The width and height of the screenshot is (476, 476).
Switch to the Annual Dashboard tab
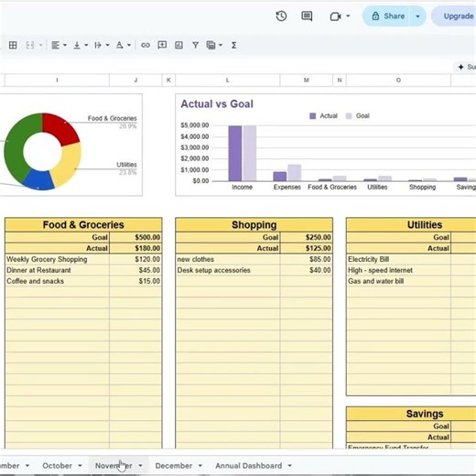point(249,466)
